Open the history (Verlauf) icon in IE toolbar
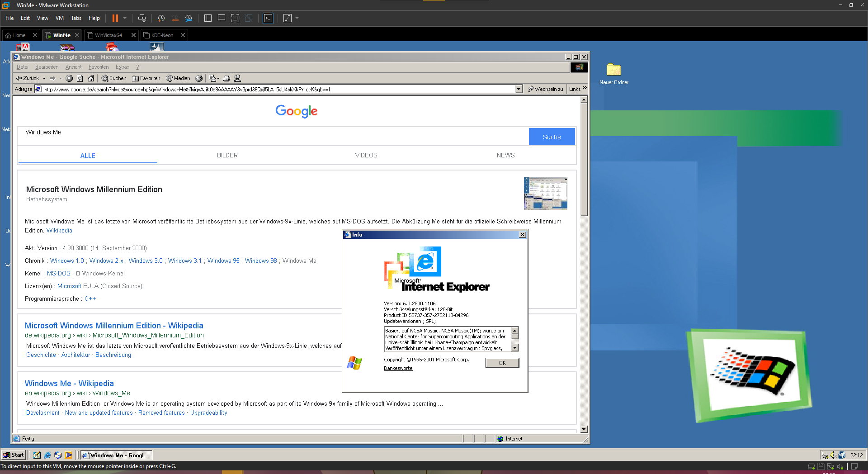Viewport: 868px width, 474px height. (x=199, y=78)
